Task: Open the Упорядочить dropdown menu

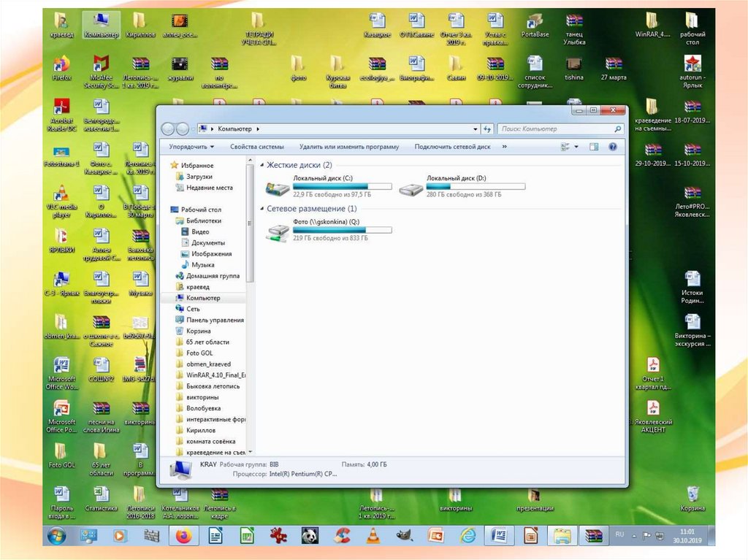Action: pyautogui.click(x=190, y=147)
